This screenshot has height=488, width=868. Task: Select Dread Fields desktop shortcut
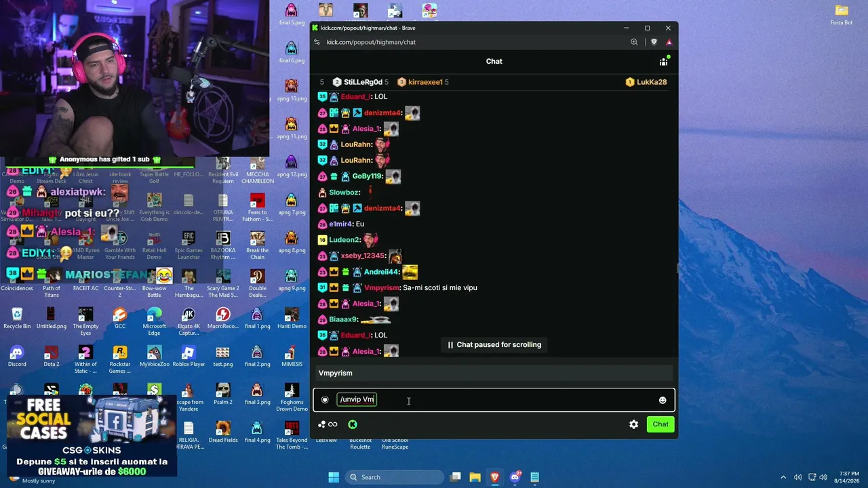point(222,432)
